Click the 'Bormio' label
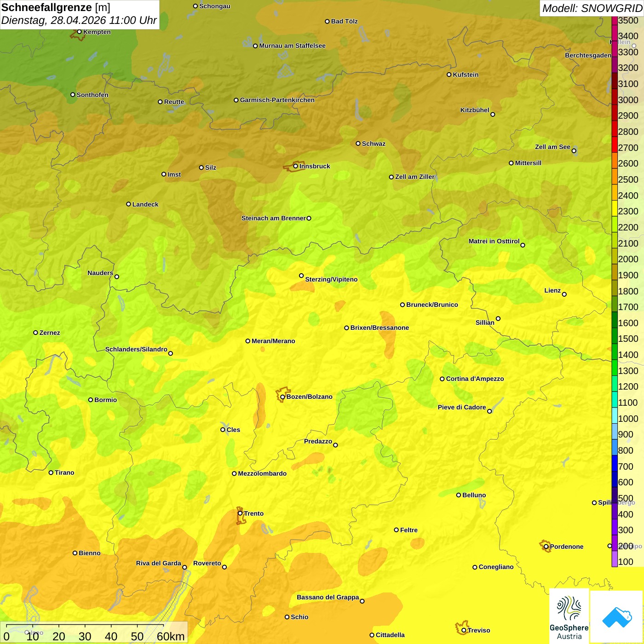Viewport: 644px width, 644px height. click(105, 400)
